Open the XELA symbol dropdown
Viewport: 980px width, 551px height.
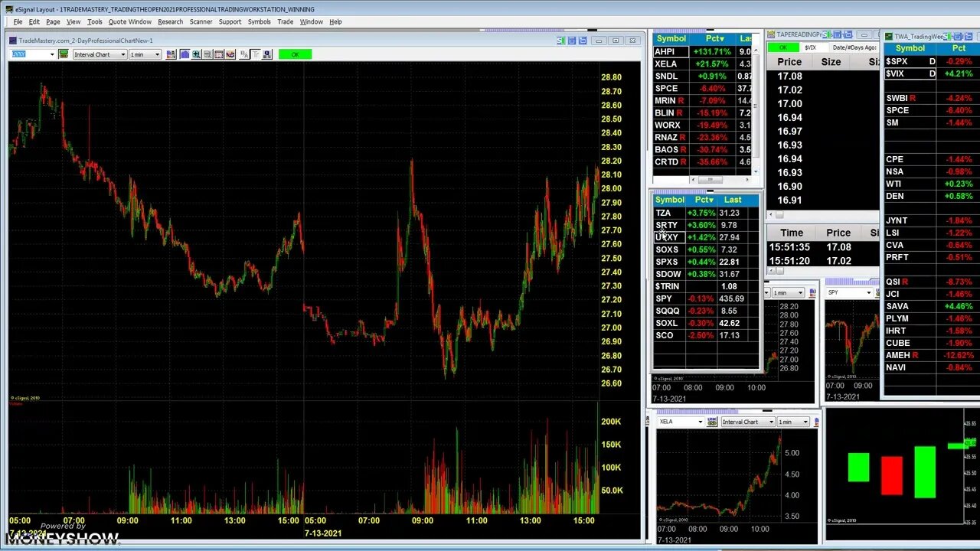coord(699,422)
